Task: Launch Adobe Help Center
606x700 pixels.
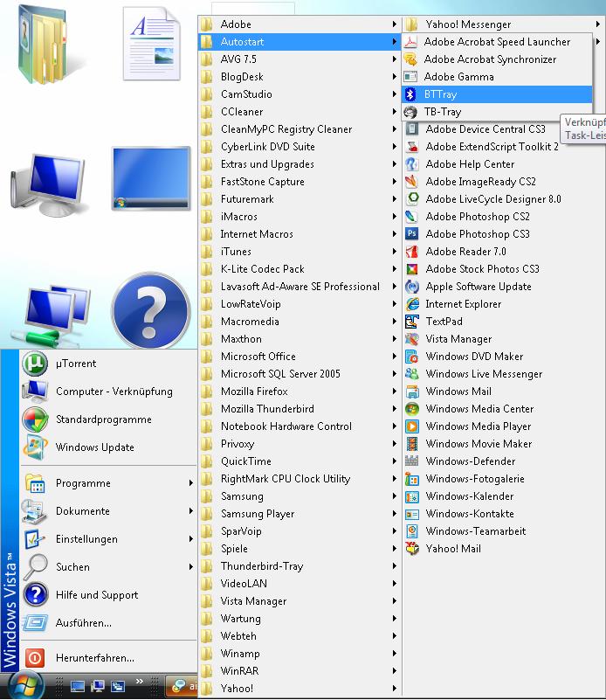Action: [502, 164]
